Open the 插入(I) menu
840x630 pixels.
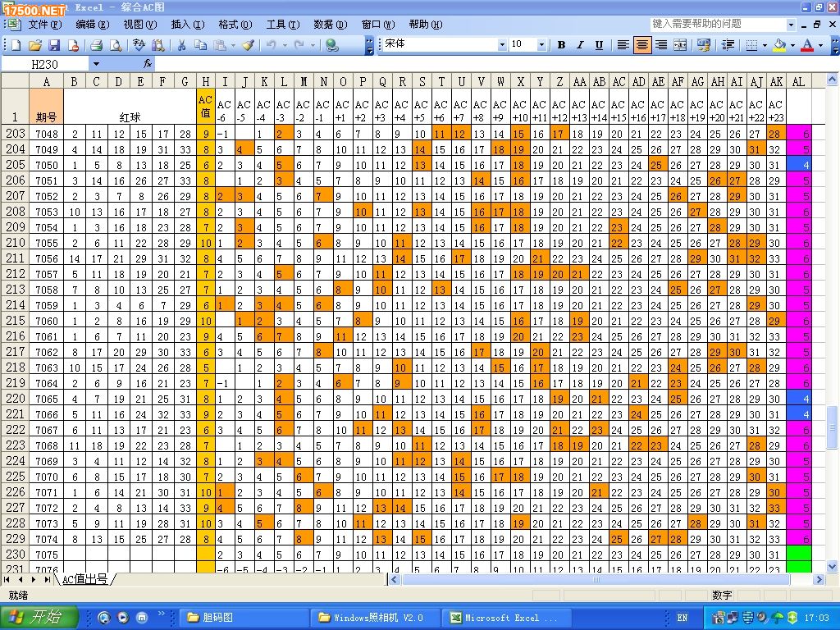coord(188,24)
